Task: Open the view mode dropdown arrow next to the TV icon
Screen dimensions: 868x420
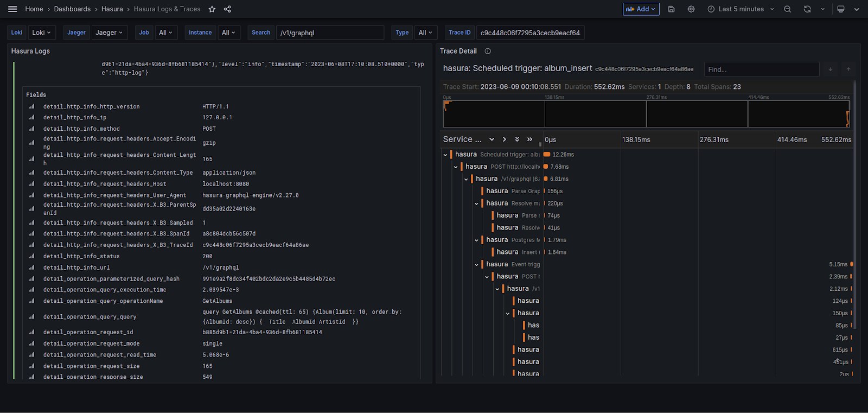Action: tap(857, 9)
